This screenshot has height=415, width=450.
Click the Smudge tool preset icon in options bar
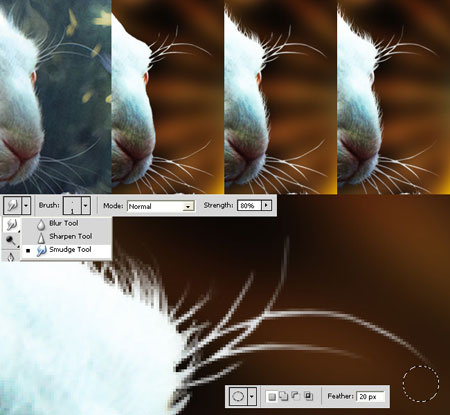(x=13, y=205)
